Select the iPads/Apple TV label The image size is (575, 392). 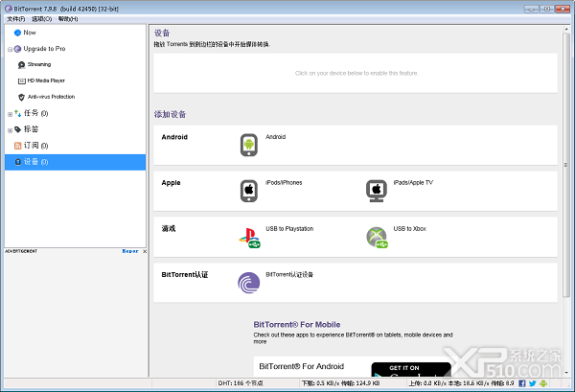pos(413,183)
